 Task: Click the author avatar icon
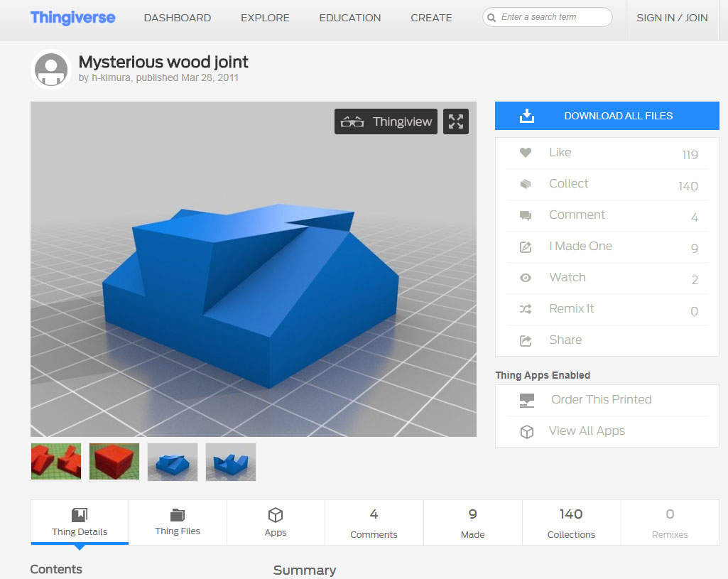click(x=51, y=70)
